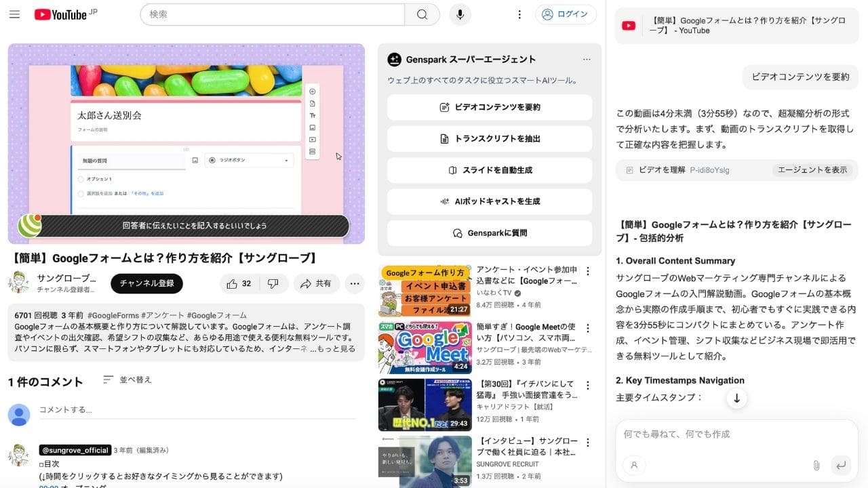Open いなわくTV channel name
The image size is (868, 488).
pyautogui.click(x=495, y=293)
